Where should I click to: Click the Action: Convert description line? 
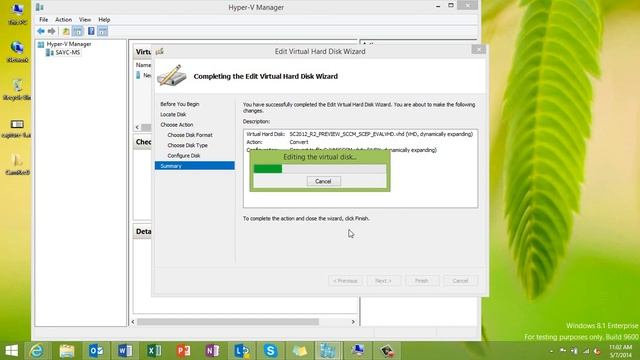click(278, 142)
